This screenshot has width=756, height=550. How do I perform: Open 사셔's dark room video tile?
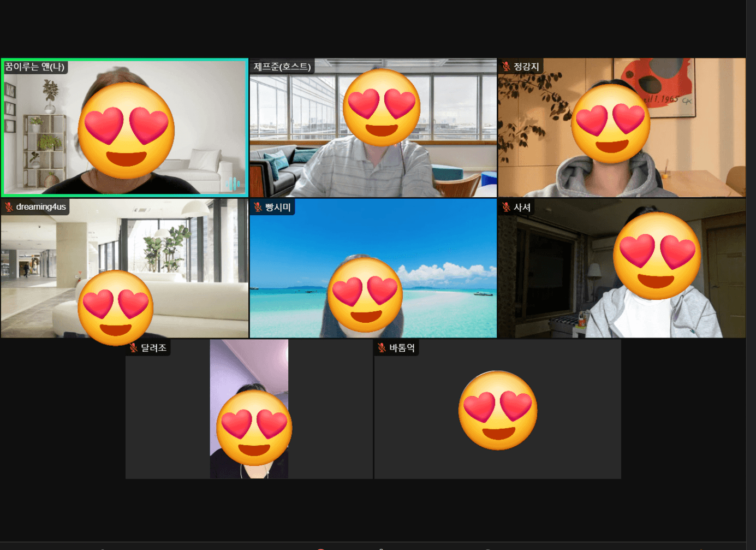coord(622,268)
